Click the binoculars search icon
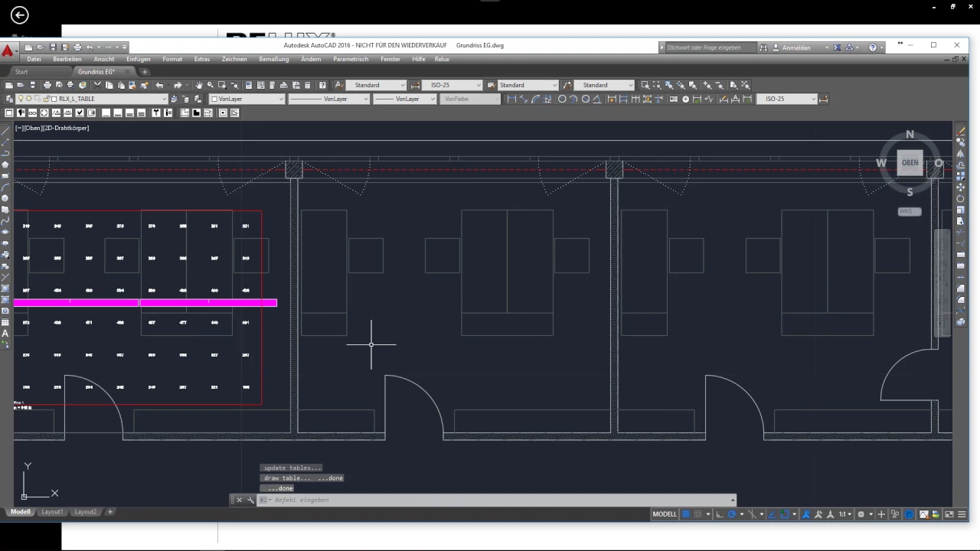Screen dimensions: 980x551 (763, 47)
